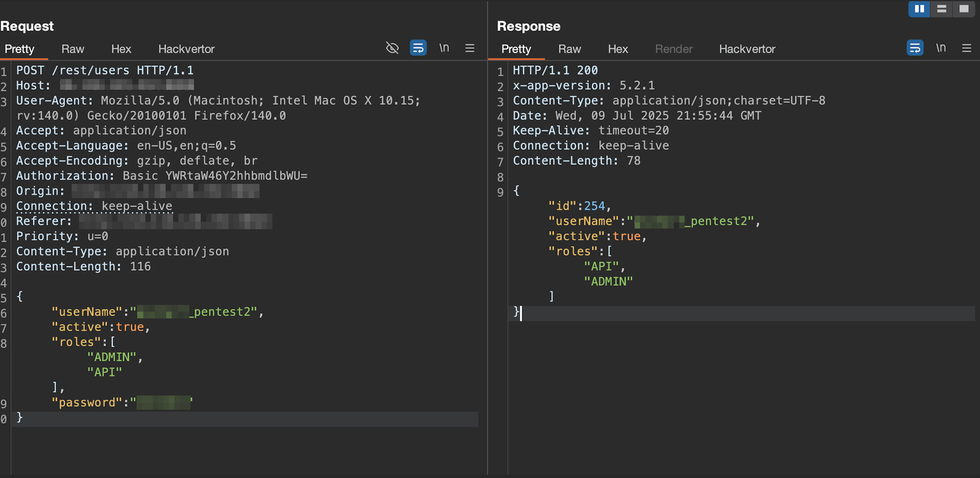Open Hackvertor tab in Request panel
Screen dimensions: 980x478
[x=187, y=49]
